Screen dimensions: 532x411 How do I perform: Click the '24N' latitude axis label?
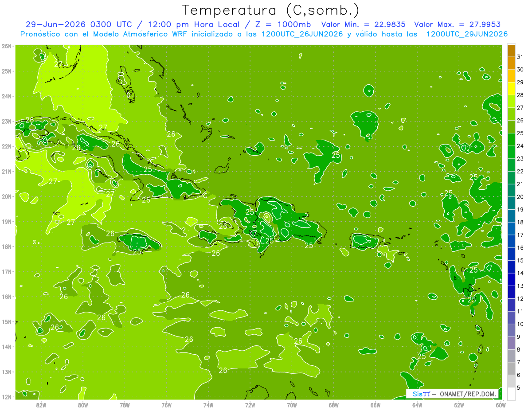[x=7, y=96]
